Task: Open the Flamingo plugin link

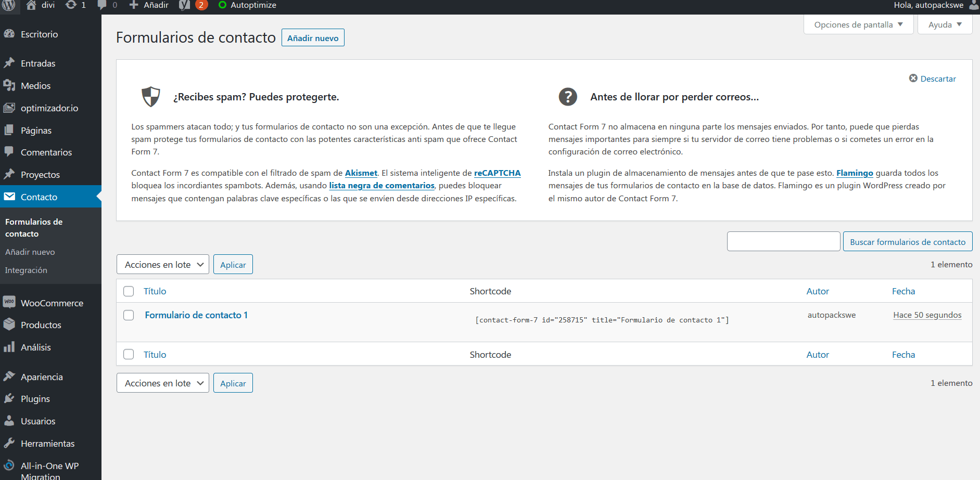Action: [x=855, y=173]
